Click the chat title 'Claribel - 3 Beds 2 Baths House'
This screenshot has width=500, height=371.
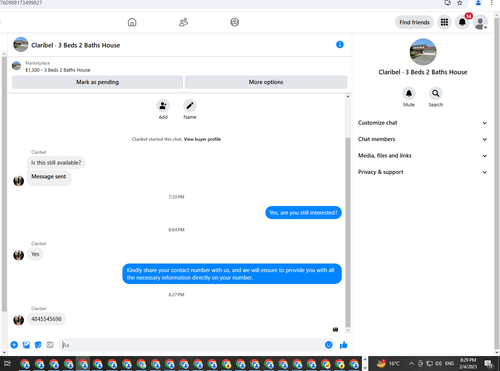76,45
